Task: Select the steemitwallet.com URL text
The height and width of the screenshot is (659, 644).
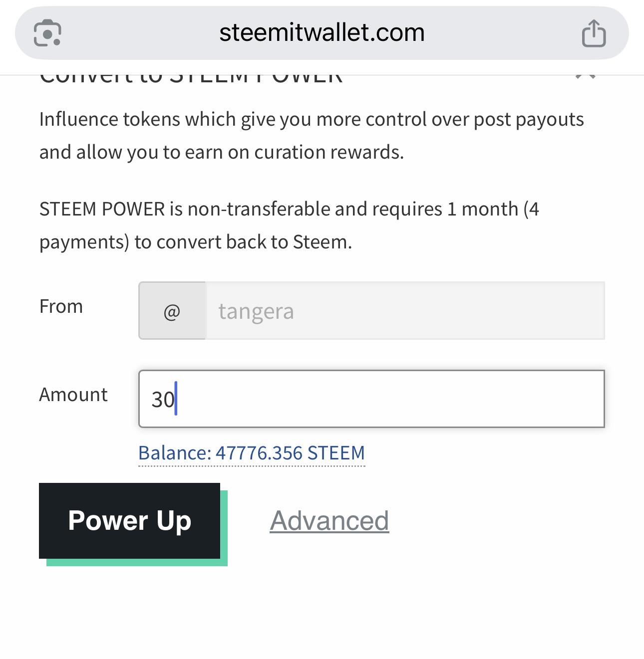Action: 322,33
